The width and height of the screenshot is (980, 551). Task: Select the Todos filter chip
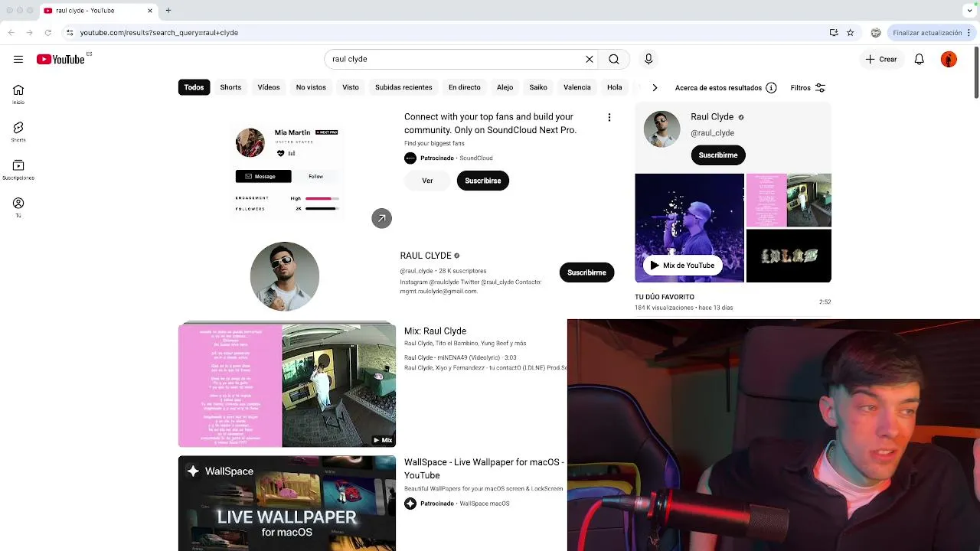[x=194, y=87]
